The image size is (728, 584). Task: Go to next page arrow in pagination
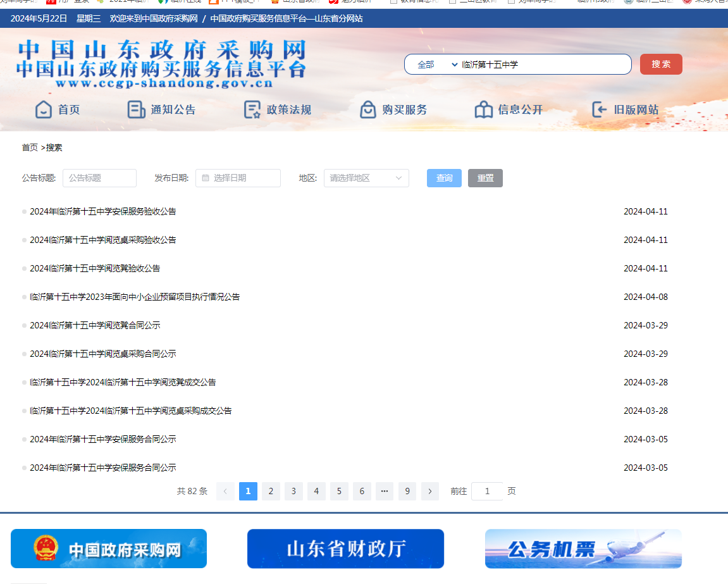(430, 491)
